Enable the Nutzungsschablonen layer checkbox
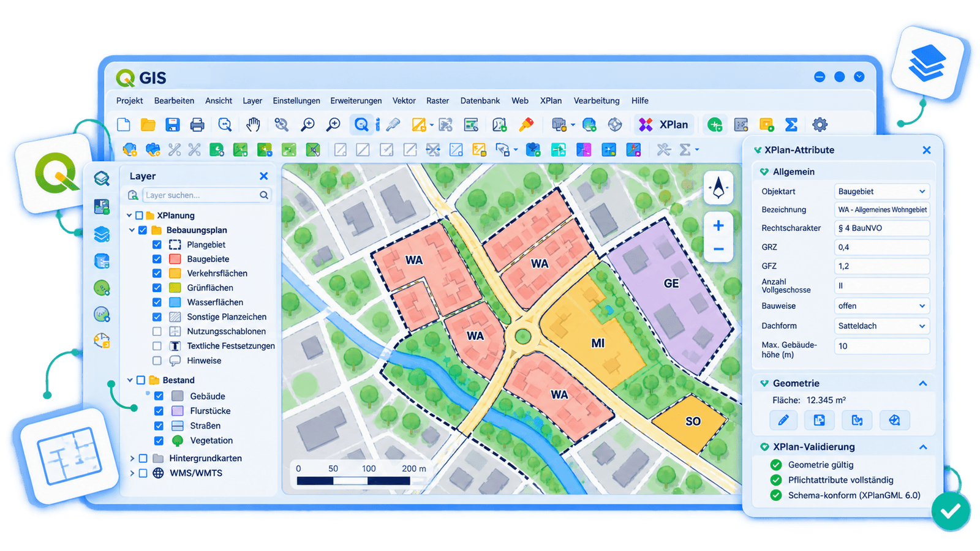Screen dimensions: 980x551 click(157, 331)
